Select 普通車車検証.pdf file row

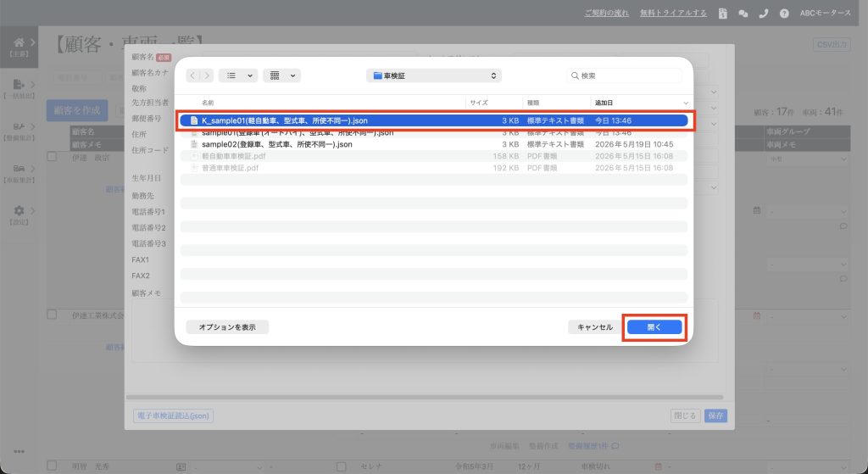coord(434,168)
